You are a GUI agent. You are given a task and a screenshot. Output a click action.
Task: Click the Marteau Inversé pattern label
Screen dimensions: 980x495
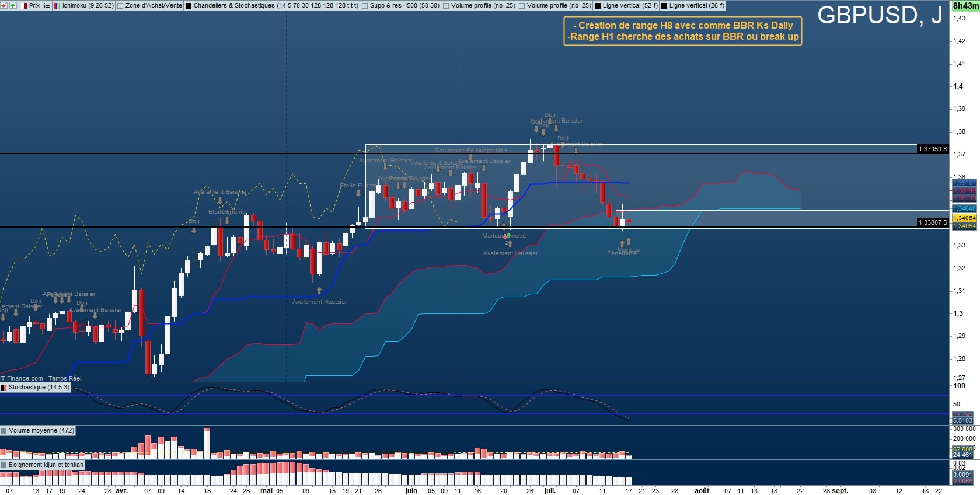coord(504,236)
